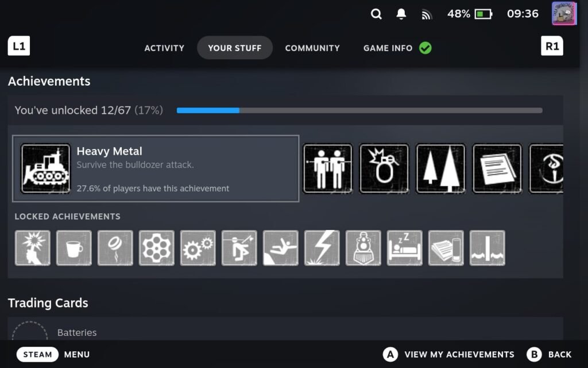Select the locked sleeping in bed achievement

[405, 248]
